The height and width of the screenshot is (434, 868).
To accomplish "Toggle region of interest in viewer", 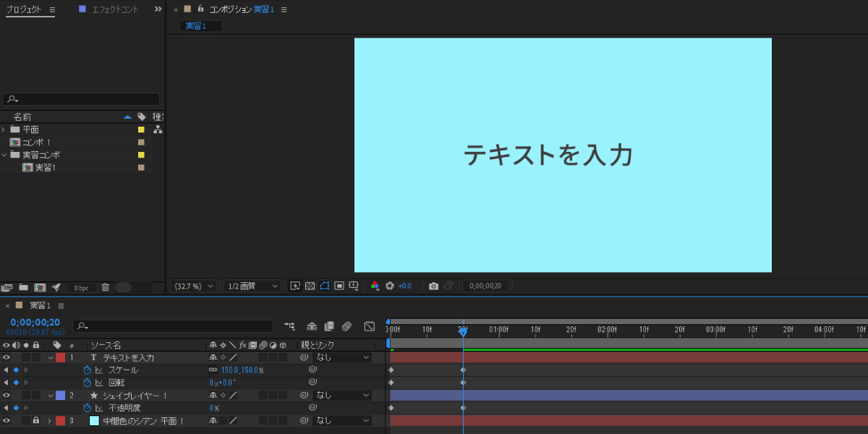I will click(339, 286).
